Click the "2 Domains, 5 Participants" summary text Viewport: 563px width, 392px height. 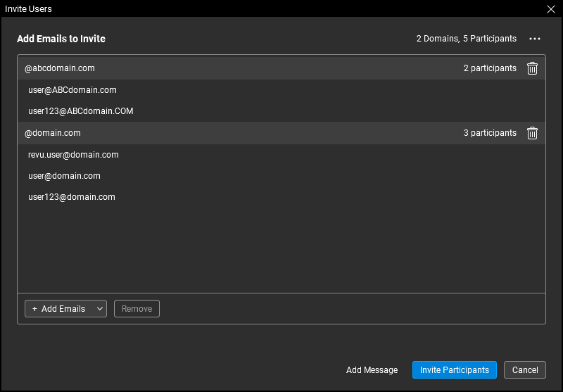(x=466, y=39)
